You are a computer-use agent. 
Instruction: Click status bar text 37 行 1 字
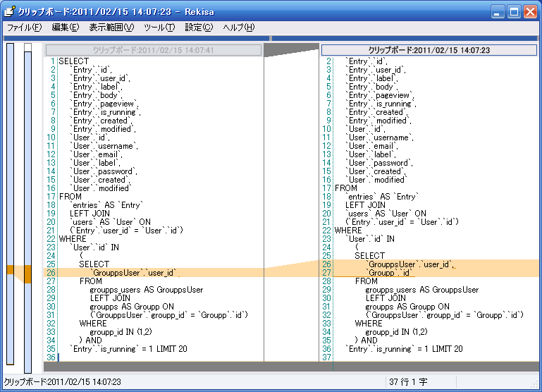tap(408, 382)
